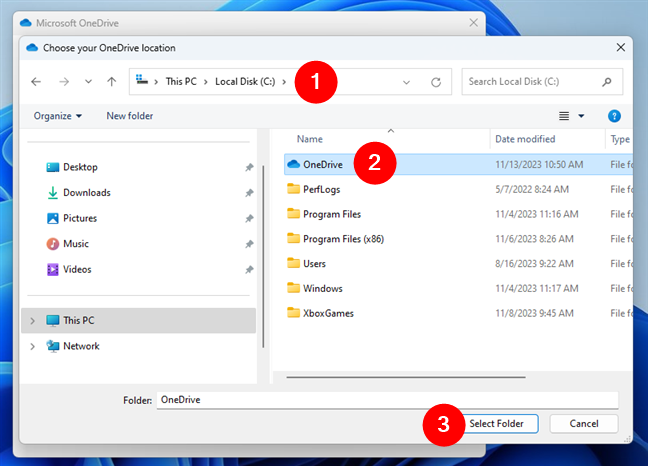Image resolution: width=648 pixels, height=466 pixels.
Task: Click the Folder name text field
Action: 387,400
